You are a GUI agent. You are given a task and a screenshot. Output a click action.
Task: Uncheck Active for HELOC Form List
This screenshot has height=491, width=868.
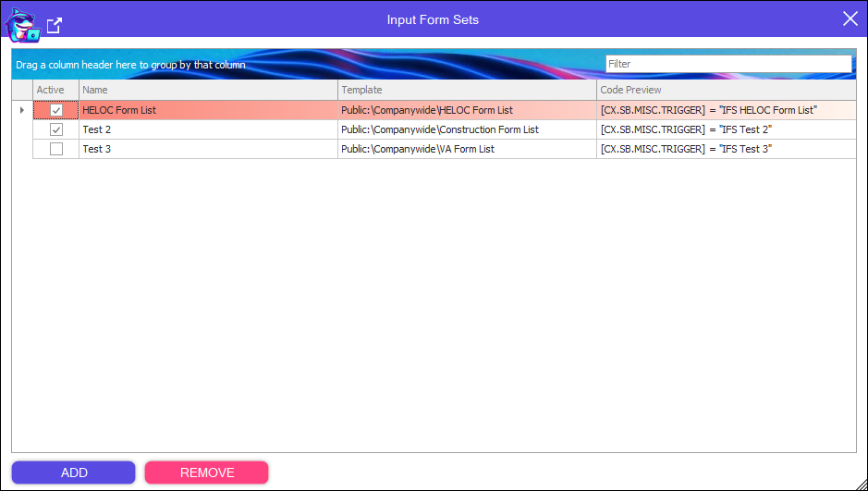(56, 110)
